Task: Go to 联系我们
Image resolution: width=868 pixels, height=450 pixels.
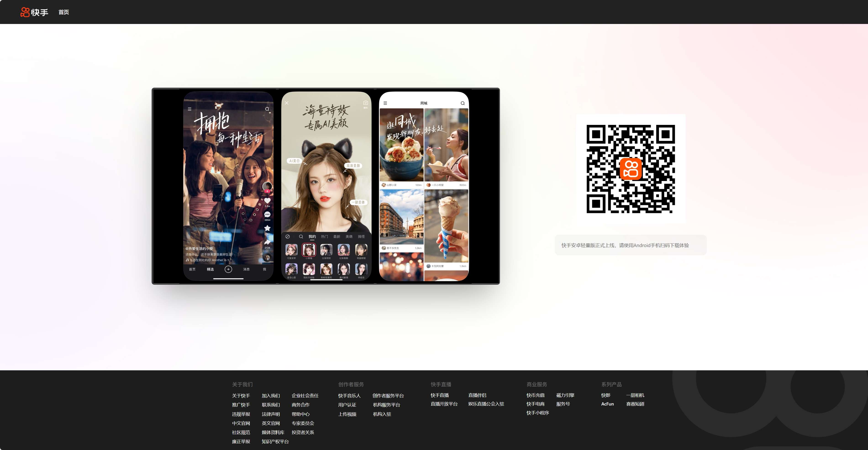Action: click(271, 405)
